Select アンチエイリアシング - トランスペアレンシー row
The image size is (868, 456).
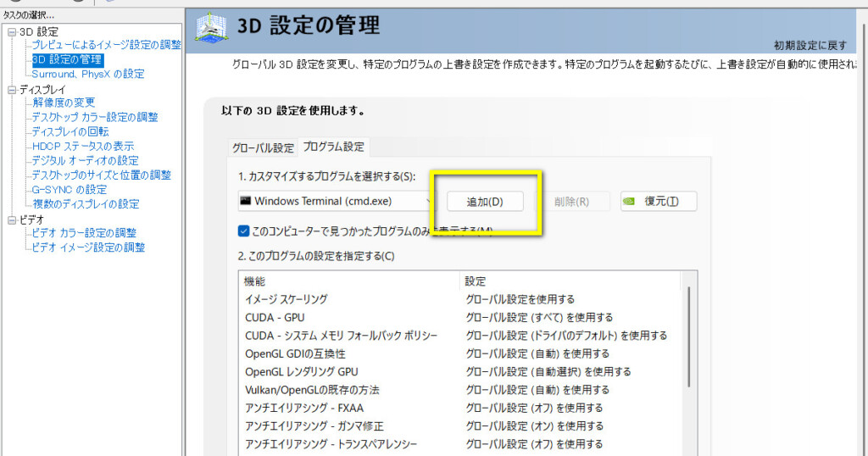click(459, 444)
